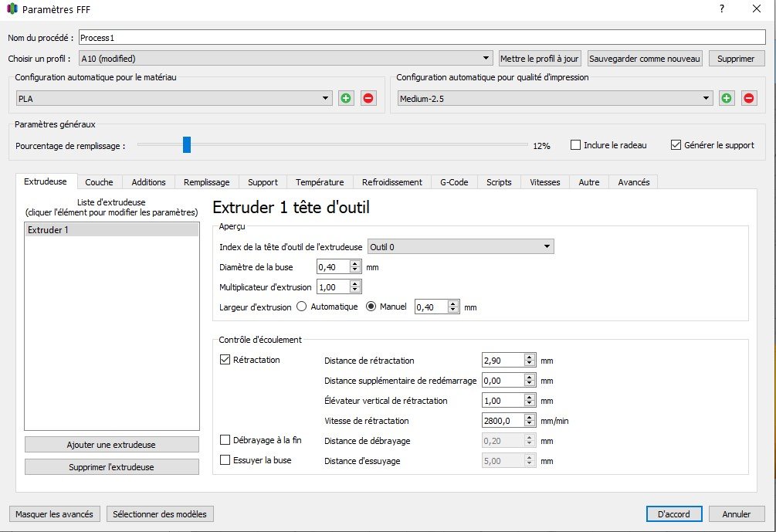Click red minus icon beside Medium-2.5 quality

coord(749,98)
